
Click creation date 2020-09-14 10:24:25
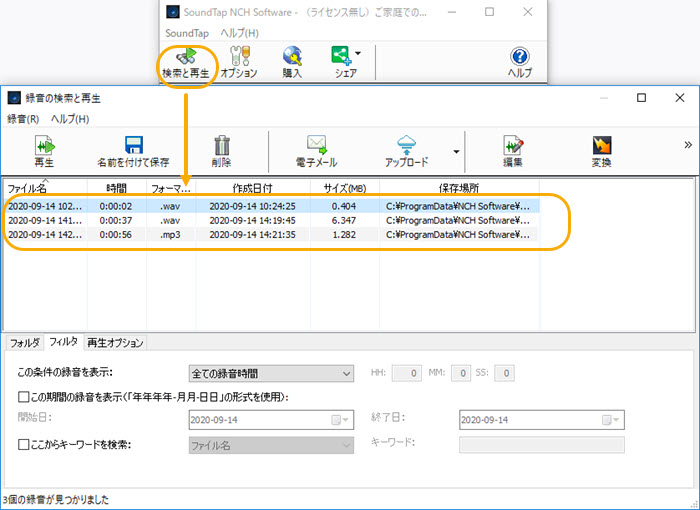[x=252, y=206]
